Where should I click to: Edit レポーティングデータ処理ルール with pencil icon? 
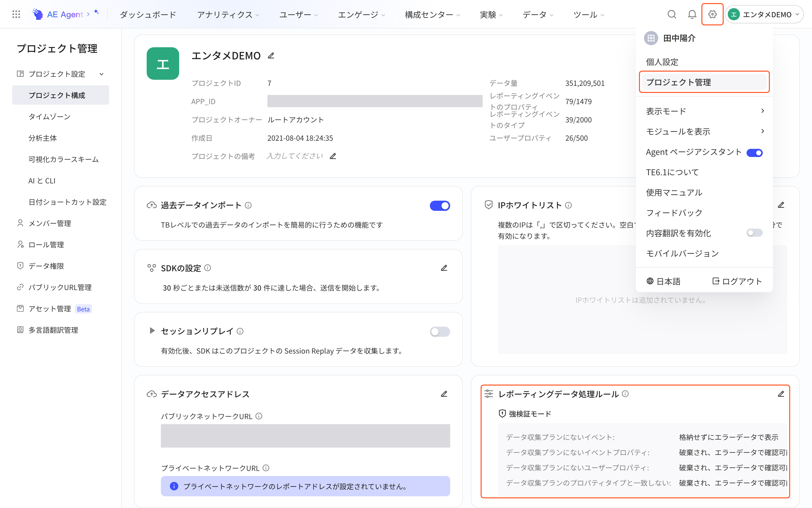point(781,394)
